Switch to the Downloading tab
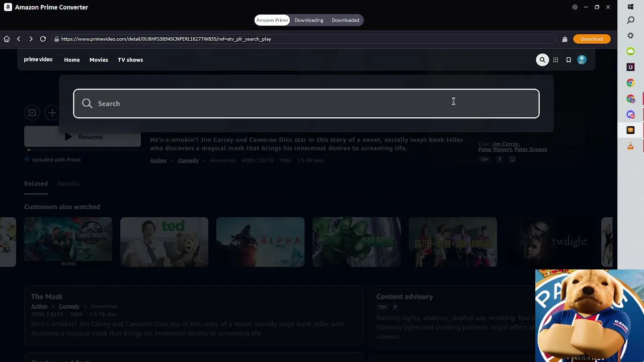 309,20
